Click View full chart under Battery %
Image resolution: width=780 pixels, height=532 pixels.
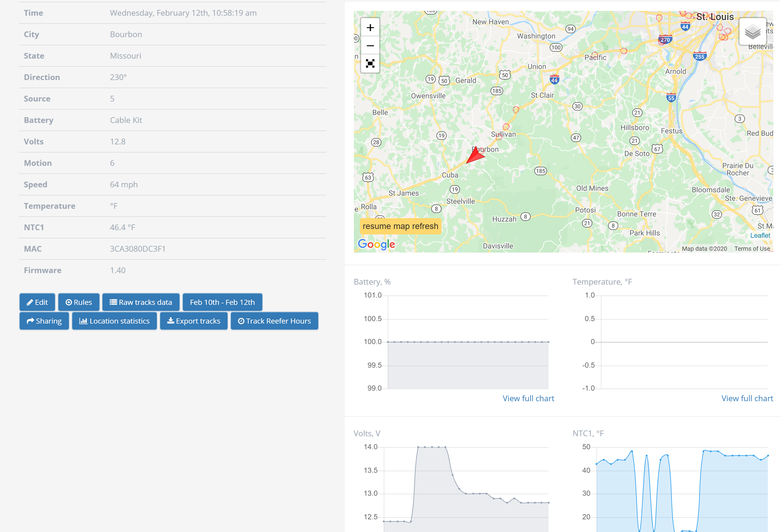(x=528, y=398)
